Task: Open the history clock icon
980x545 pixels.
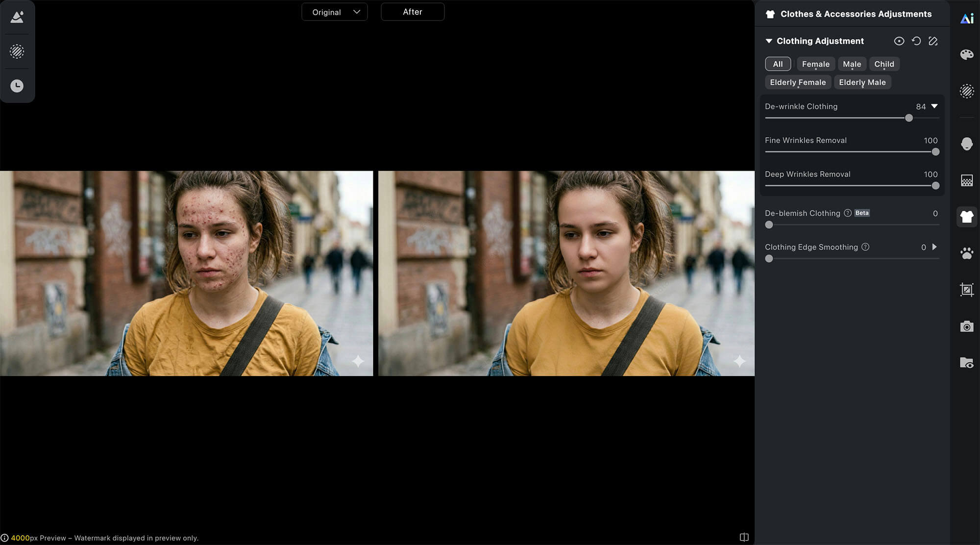Action: [x=17, y=86]
